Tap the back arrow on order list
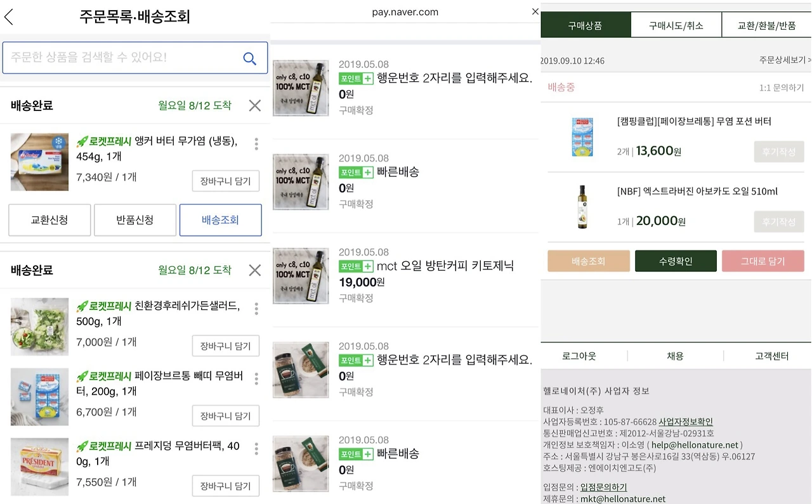Image resolution: width=812 pixels, height=504 pixels. click(x=10, y=17)
